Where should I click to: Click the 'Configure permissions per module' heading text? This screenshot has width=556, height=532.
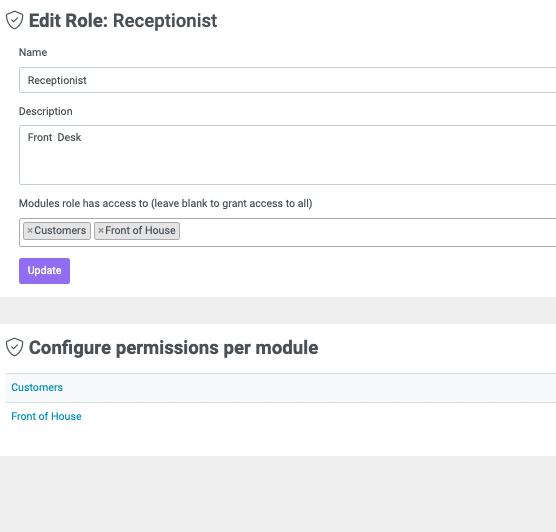coord(173,347)
